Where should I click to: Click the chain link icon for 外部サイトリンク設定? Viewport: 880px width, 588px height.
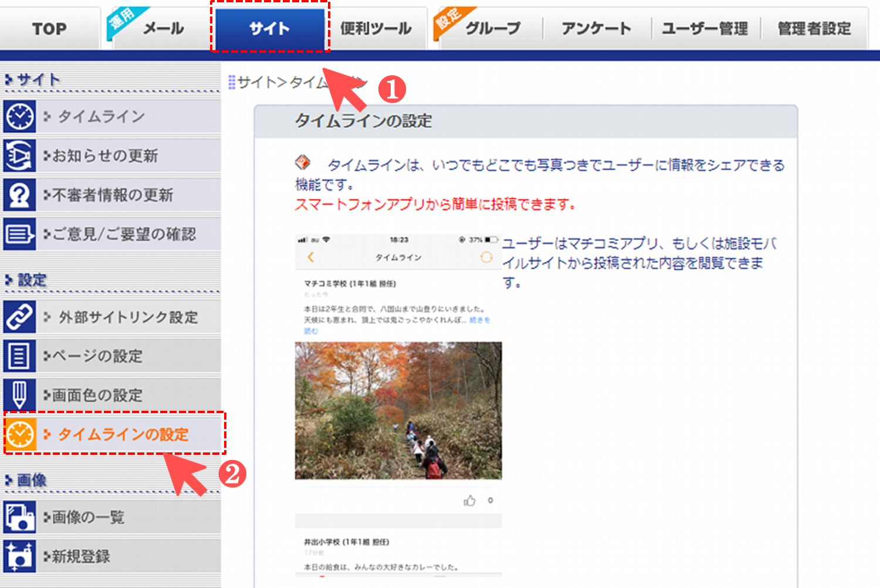[19, 317]
